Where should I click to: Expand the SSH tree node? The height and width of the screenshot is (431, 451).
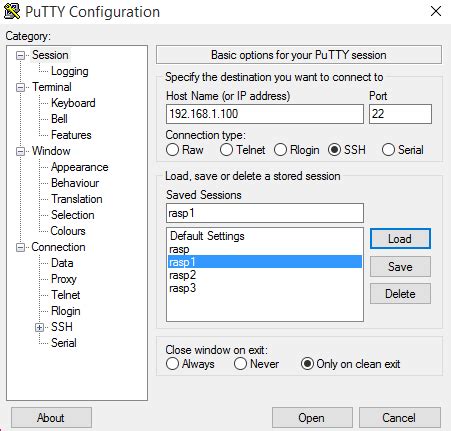click(39, 327)
